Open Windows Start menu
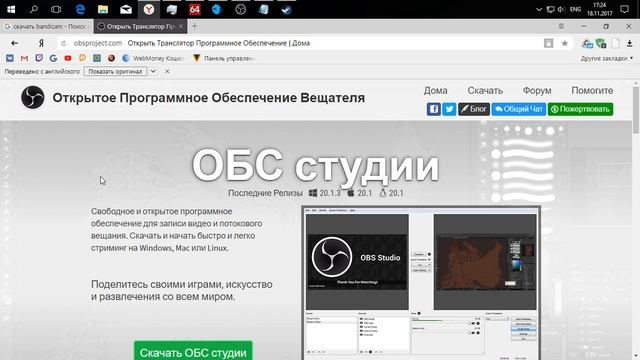Viewport: 640px width, 360px height. point(11,9)
